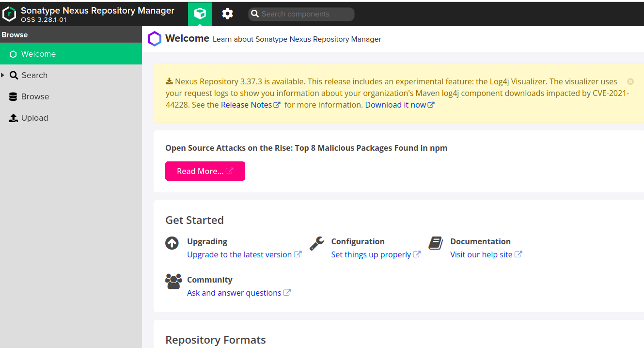Open the Browse components cube icon
The width and height of the screenshot is (644, 348).
click(200, 14)
